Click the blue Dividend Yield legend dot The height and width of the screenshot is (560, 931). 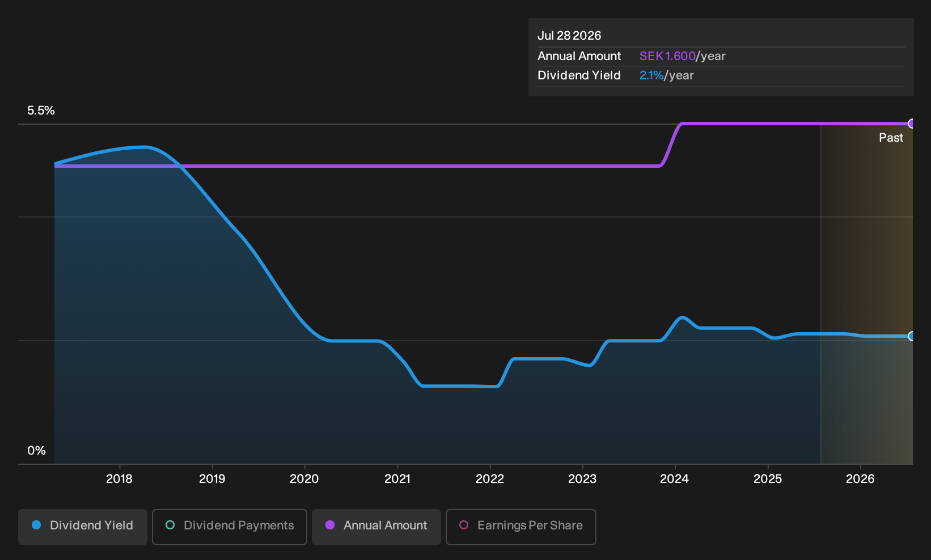(x=36, y=525)
